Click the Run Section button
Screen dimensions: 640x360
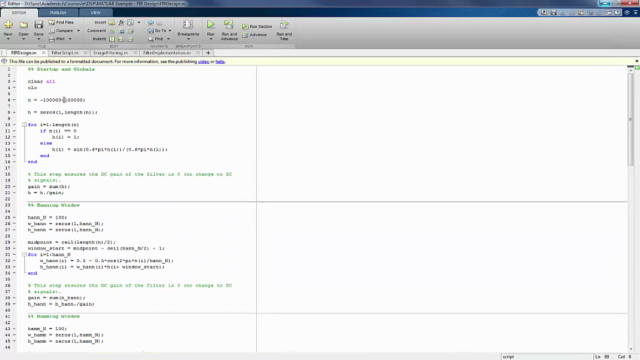coord(257,27)
